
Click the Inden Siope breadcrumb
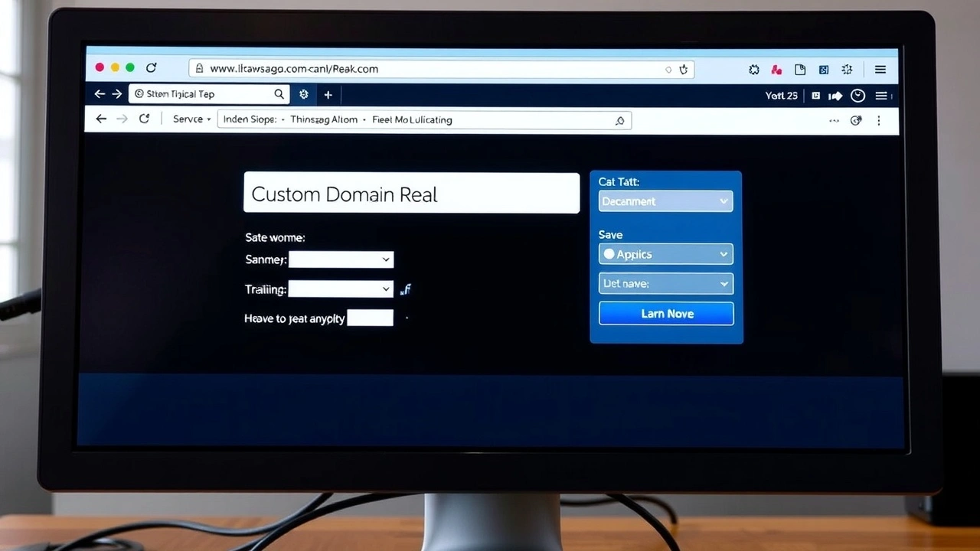tap(250, 119)
